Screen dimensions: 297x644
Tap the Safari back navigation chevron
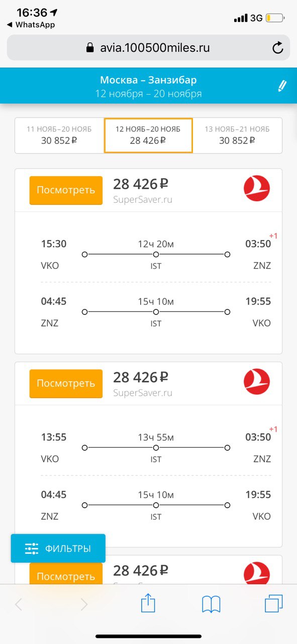[x=19, y=604]
